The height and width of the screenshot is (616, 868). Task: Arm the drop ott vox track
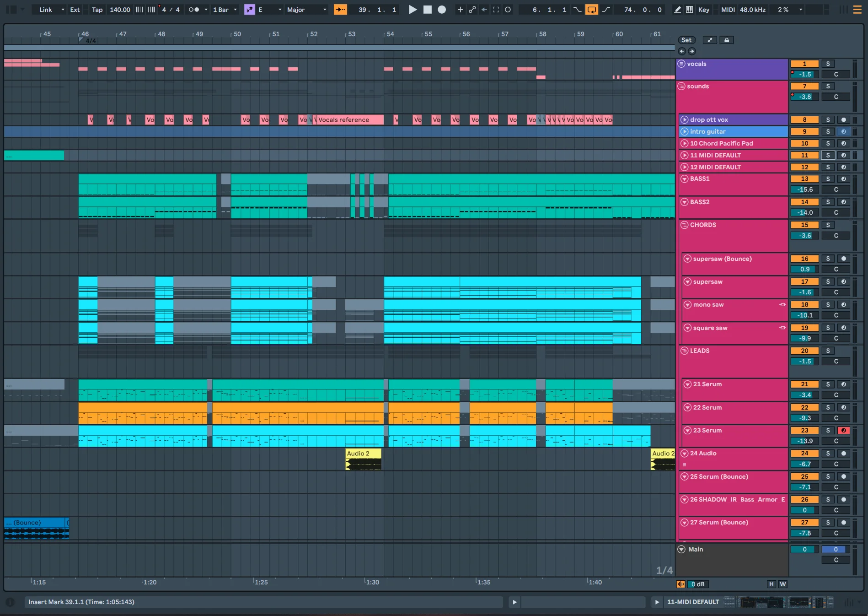843,120
